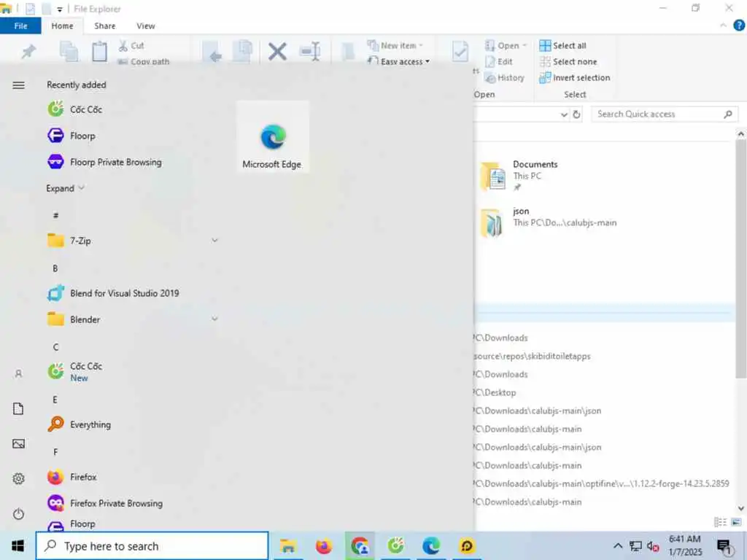
Task: Open Cốc Cốc from the taskbar
Action: click(x=395, y=545)
